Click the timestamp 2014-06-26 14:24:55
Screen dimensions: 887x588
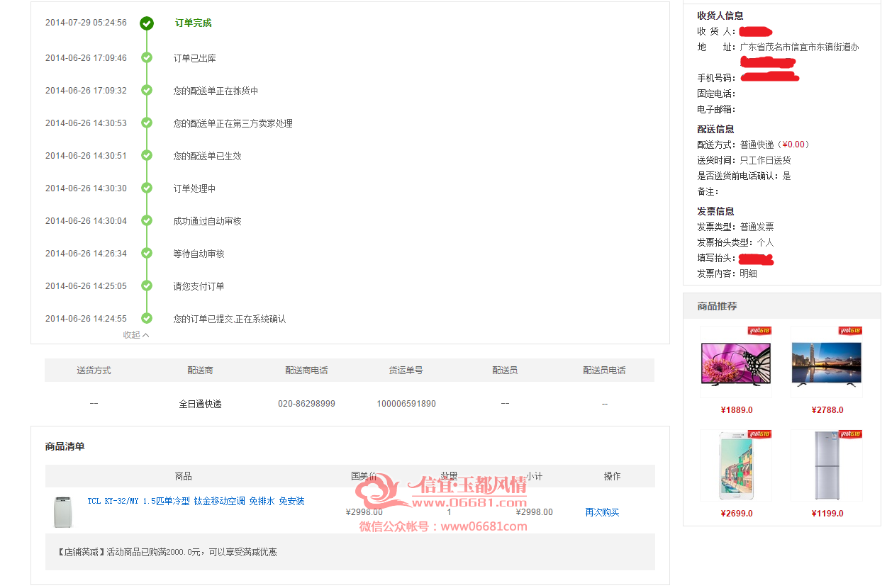[86, 319]
